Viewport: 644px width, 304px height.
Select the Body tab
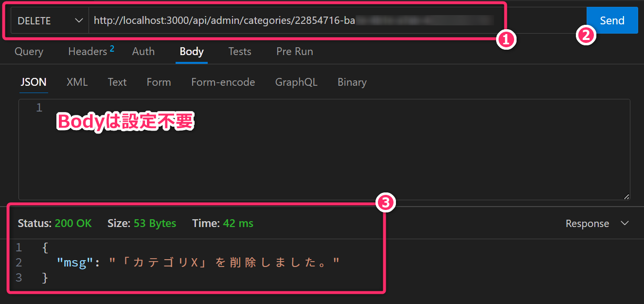click(191, 52)
